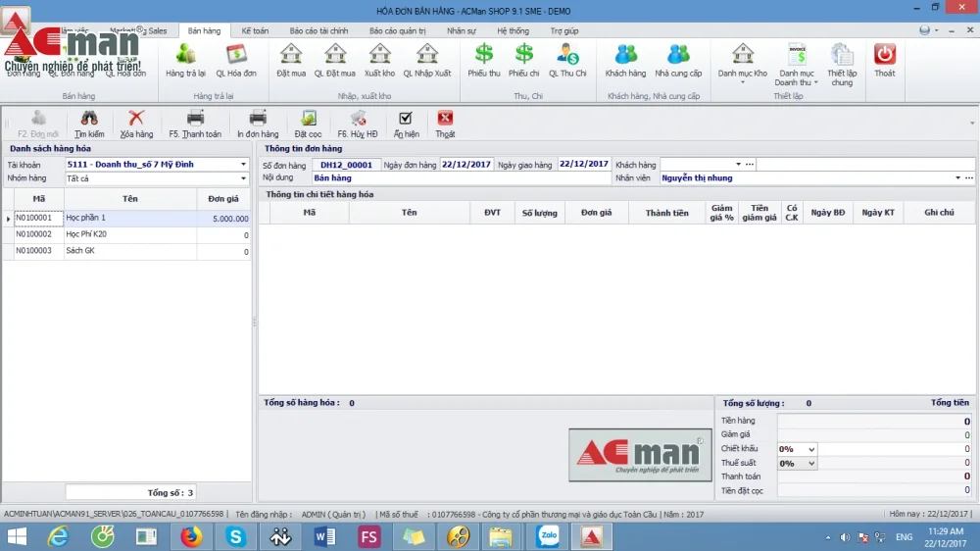Screen dimensions: 980x551
Task: Sort by Đơn giá column in item list
Action: point(223,199)
